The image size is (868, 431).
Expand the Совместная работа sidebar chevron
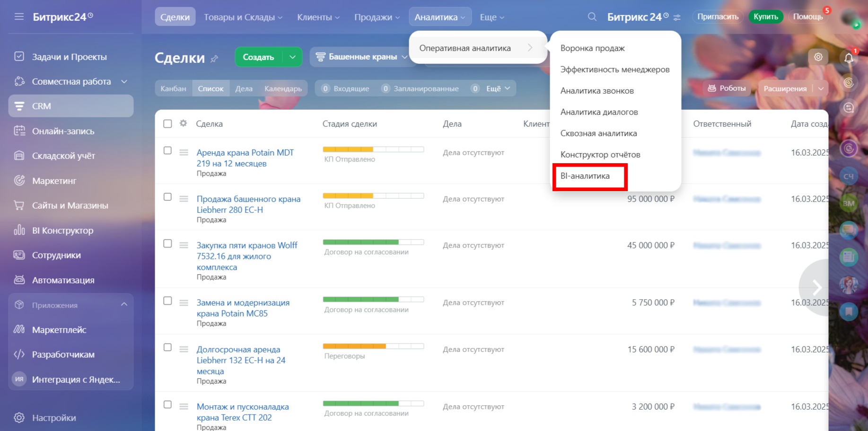[x=124, y=81]
